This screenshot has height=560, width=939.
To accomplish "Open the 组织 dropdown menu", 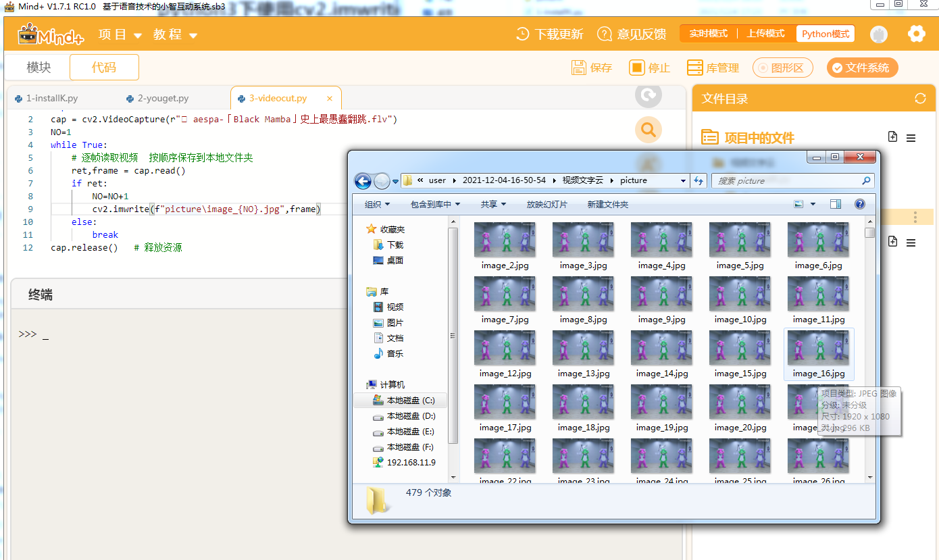I will [x=378, y=204].
